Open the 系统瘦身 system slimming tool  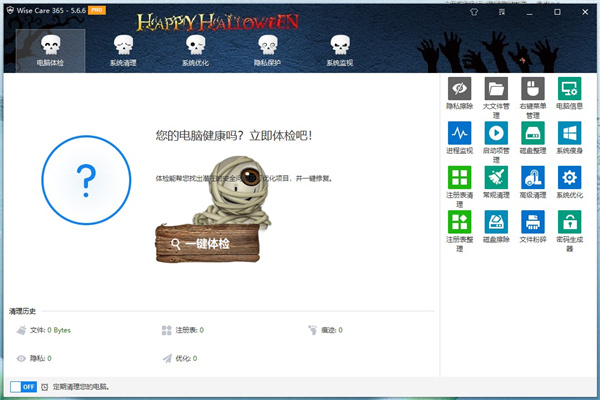tap(569, 133)
